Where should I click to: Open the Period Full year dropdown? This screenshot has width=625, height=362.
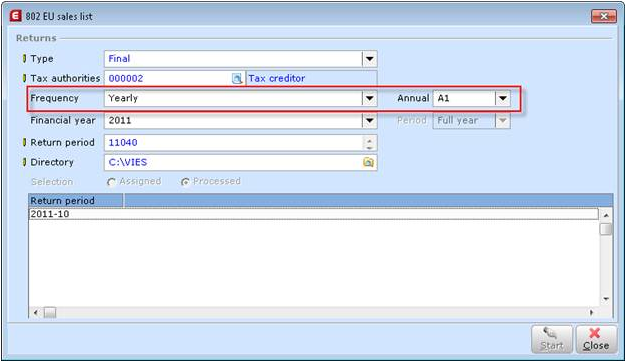503,120
